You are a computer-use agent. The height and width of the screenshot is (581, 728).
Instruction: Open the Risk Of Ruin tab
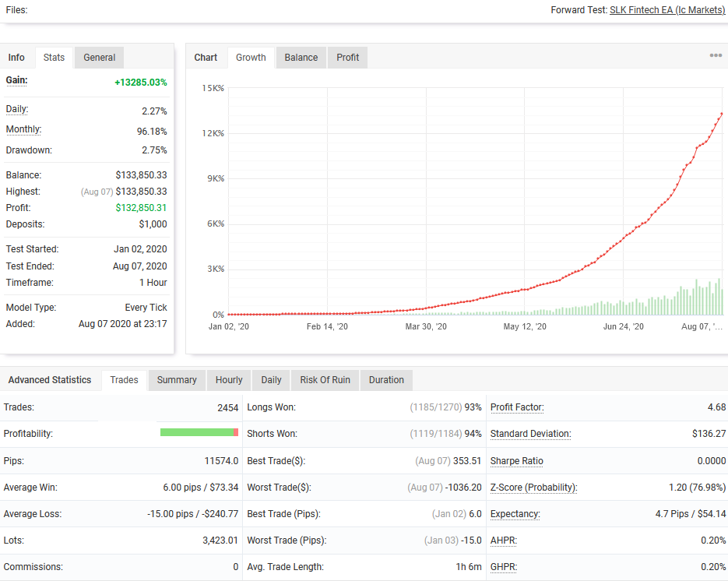tap(325, 380)
